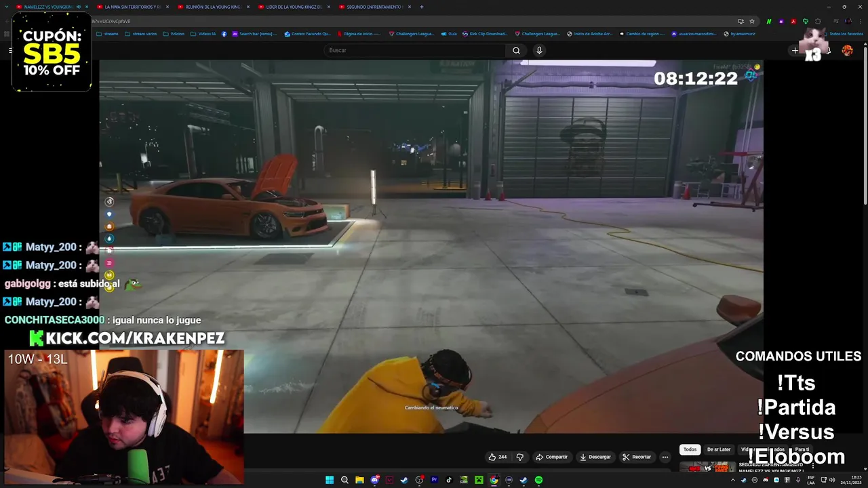Click the red Adobe Acrobat extension icon

793,21
